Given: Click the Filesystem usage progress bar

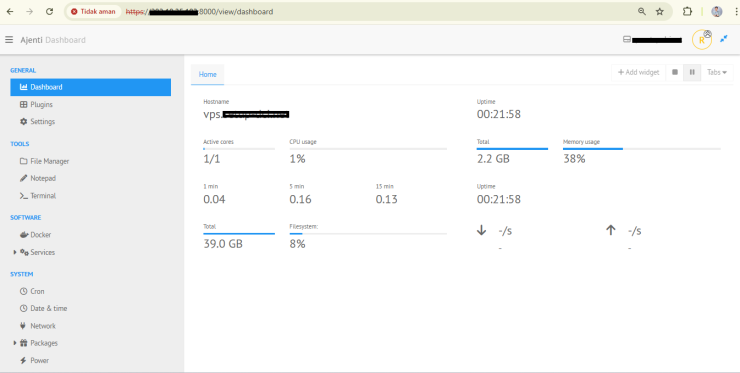Looking at the screenshot, I should [x=368, y=234].
